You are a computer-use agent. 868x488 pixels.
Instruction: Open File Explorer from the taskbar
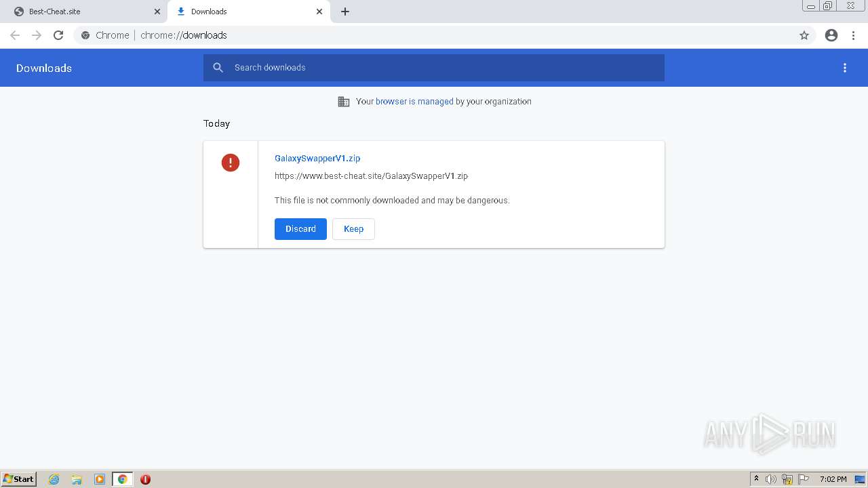coord(77,479)
